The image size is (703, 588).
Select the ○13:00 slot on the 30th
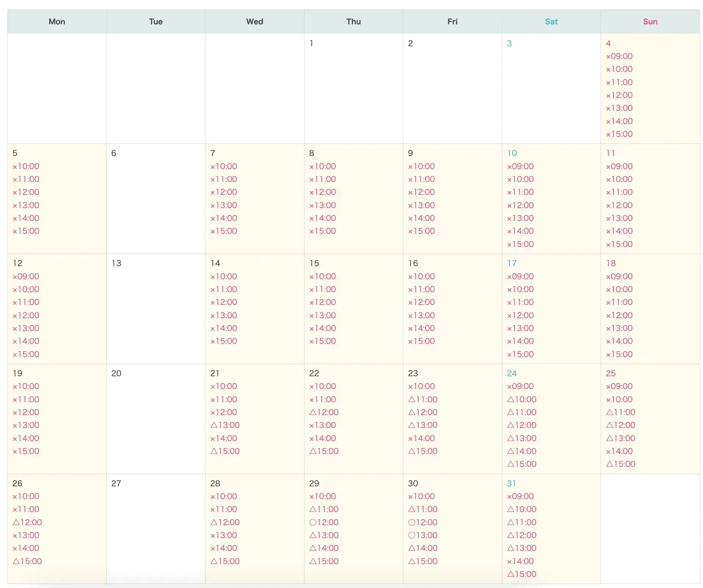point(423,535)
